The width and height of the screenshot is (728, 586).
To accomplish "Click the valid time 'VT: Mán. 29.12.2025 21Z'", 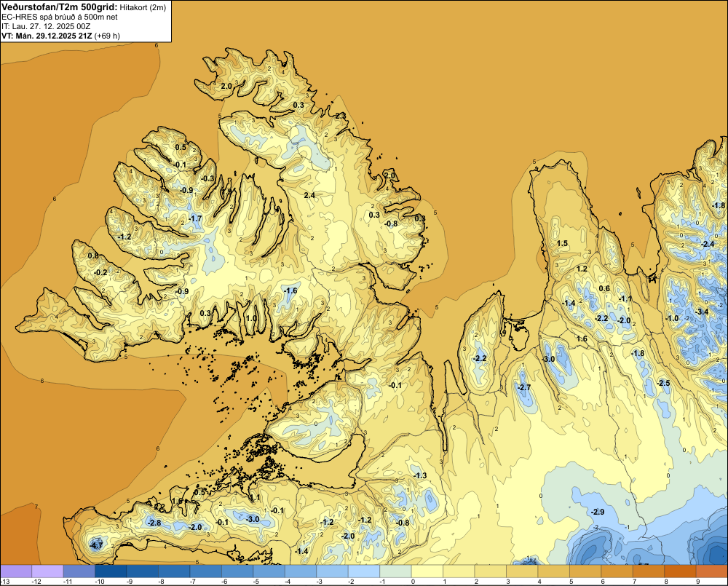I will tap(47, 35).
